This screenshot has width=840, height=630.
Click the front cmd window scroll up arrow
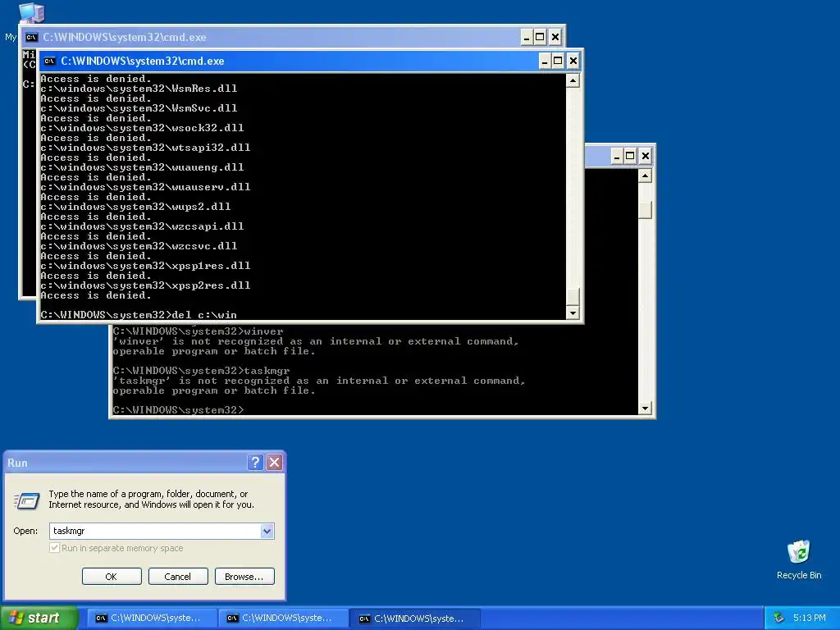[573, 80]
